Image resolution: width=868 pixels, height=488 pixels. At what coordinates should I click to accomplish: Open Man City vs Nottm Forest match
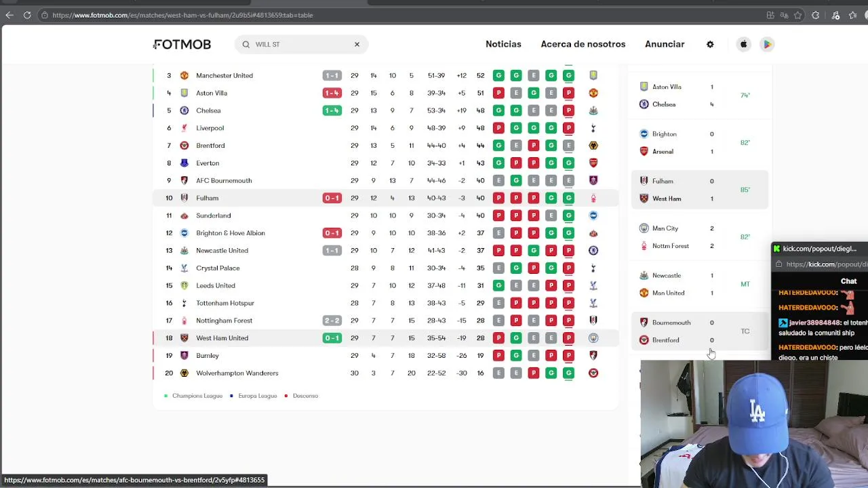701,237
